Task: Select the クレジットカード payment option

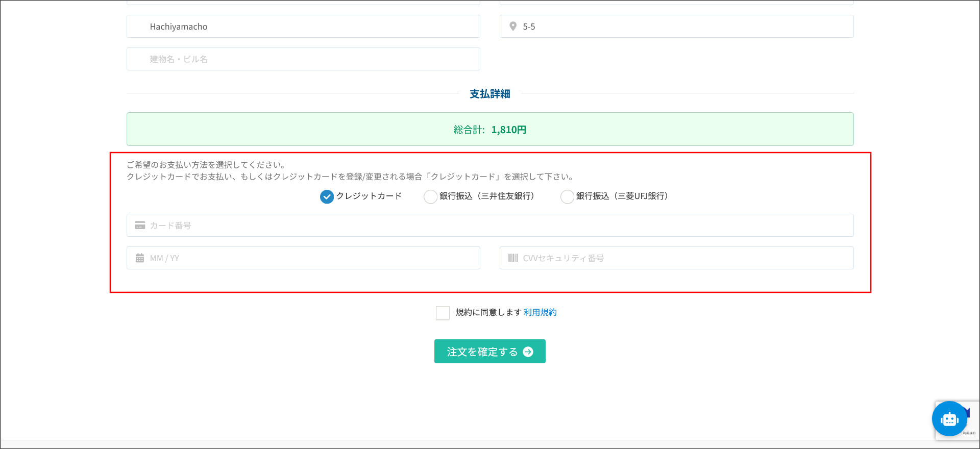Action: click(327, 196)
